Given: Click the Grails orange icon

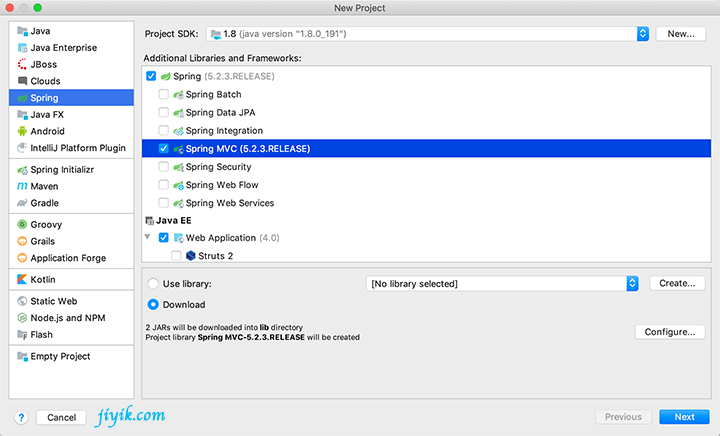Looking at the screenshot, I should (22, 241).
